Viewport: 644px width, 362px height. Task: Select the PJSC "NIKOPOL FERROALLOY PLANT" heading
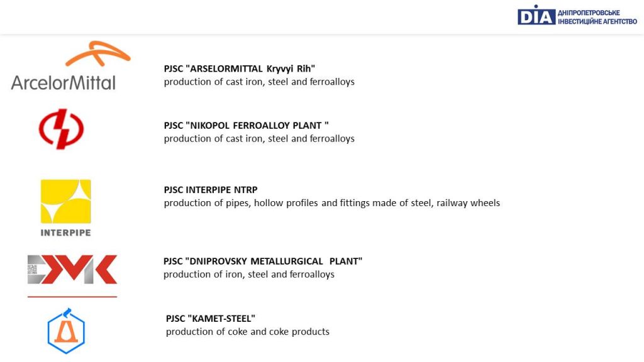246,125
